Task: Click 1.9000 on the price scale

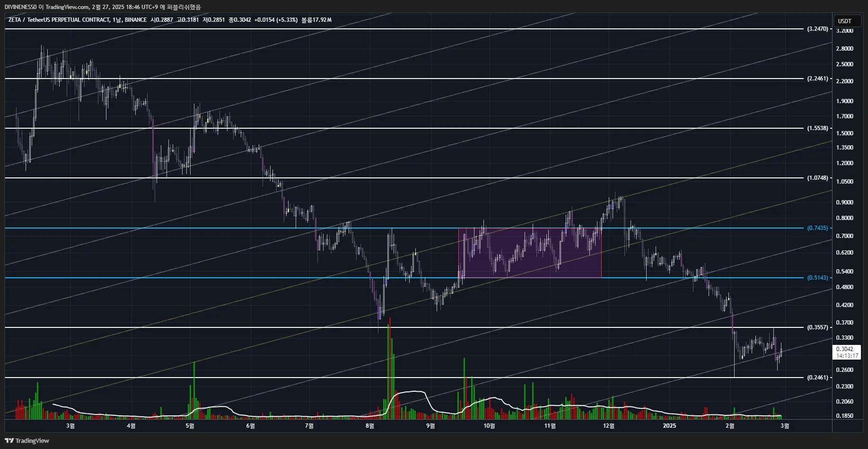Action: (x=845, y=101)
